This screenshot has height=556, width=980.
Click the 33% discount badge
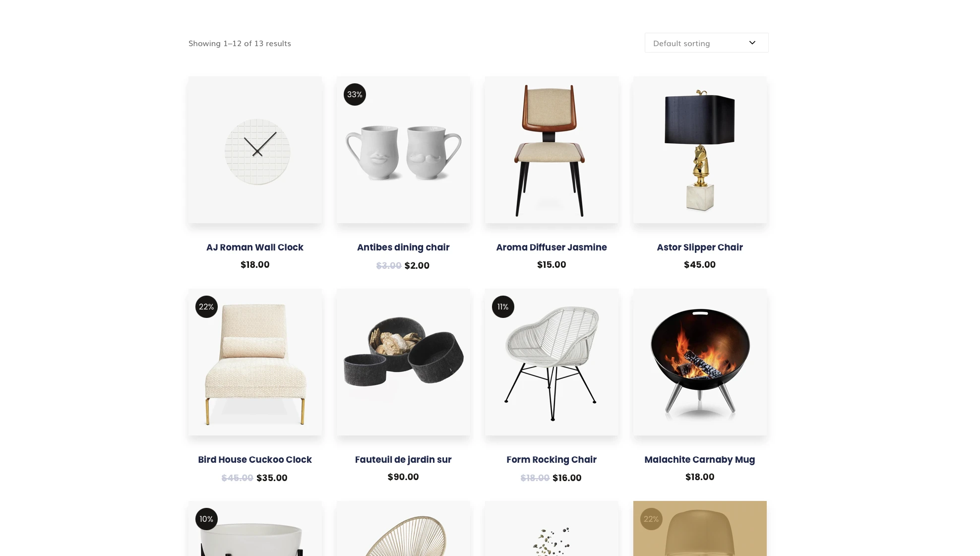point(355,94)
